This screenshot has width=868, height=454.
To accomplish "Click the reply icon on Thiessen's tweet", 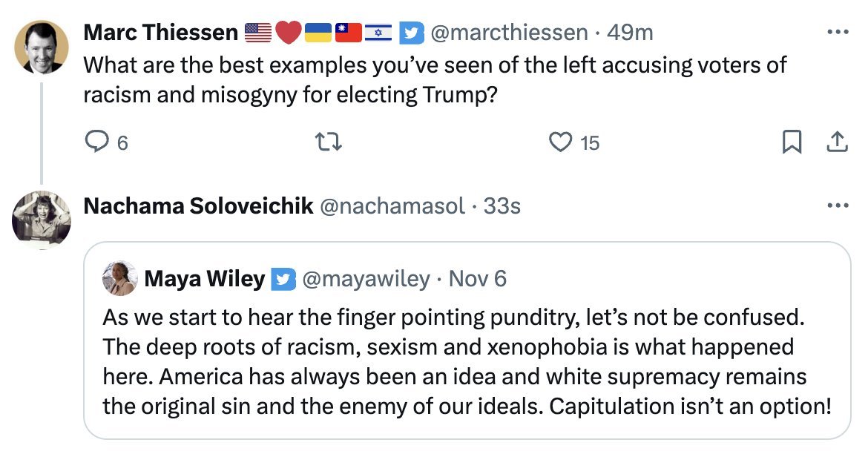I will (x=97, y=142).
